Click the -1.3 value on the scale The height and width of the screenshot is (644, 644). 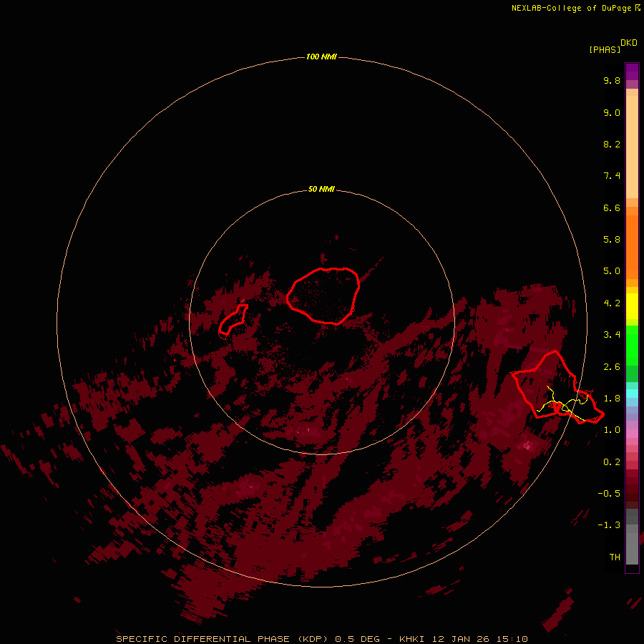click(x=609, y=525)
